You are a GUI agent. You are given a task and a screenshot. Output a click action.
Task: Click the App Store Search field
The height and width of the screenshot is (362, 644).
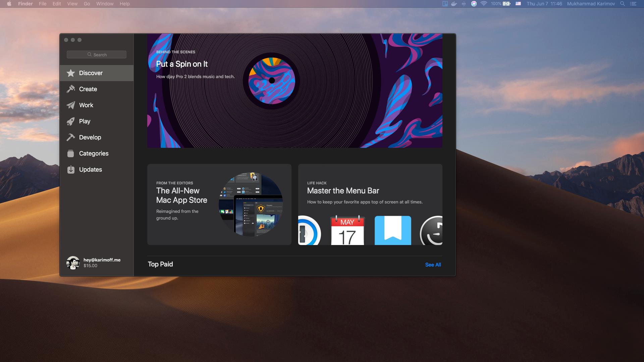[97, 55]
